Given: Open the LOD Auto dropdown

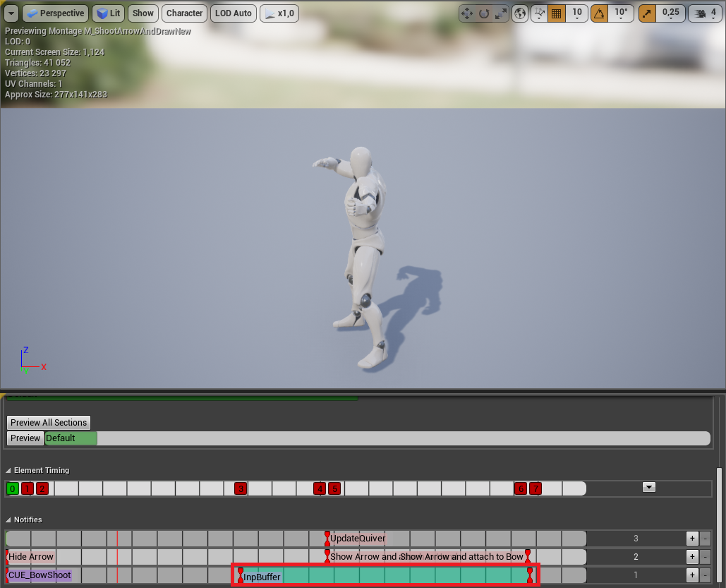Looking at the screenshot, I should (233, 13).
